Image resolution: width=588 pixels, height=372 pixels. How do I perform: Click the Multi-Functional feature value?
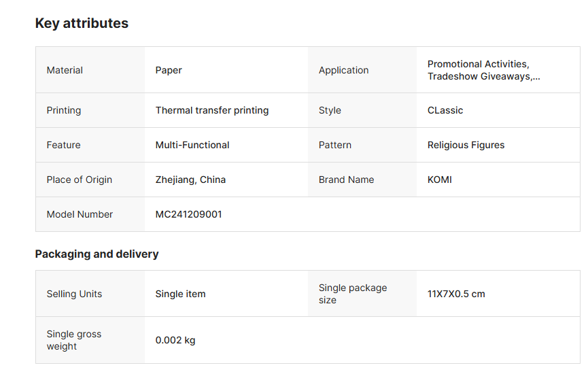pyautogui.click(x=192, y=145)
